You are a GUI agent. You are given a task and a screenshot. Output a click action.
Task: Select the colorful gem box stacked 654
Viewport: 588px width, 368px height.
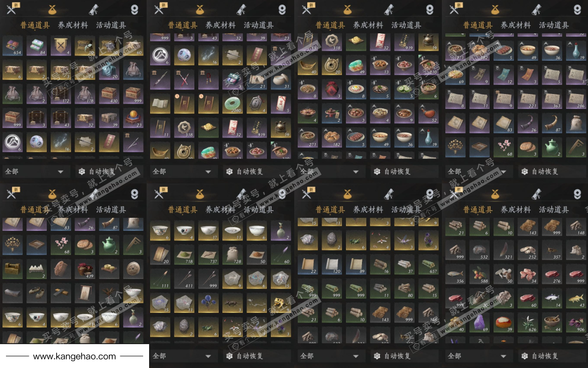pyautogui.click(x=12, y=46)
